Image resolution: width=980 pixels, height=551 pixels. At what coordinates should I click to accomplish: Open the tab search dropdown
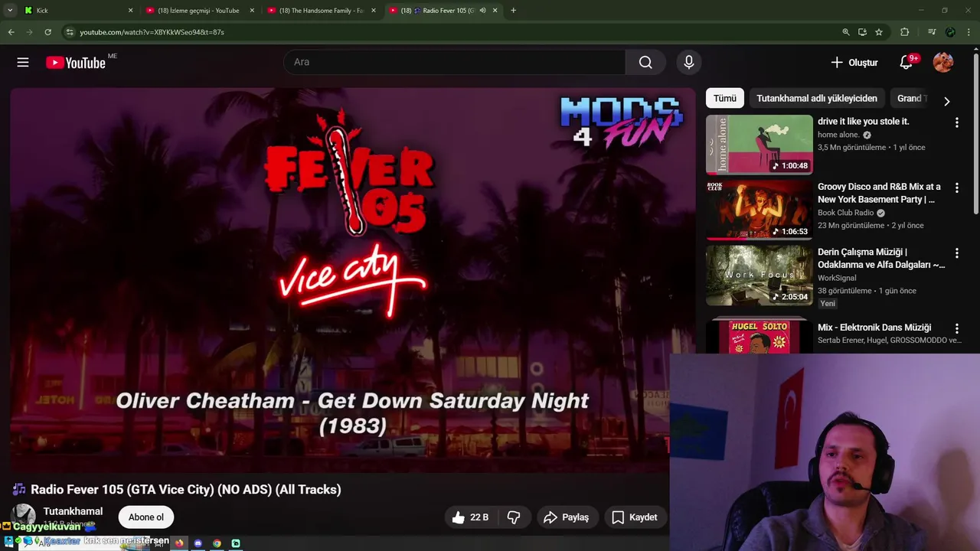10,11
